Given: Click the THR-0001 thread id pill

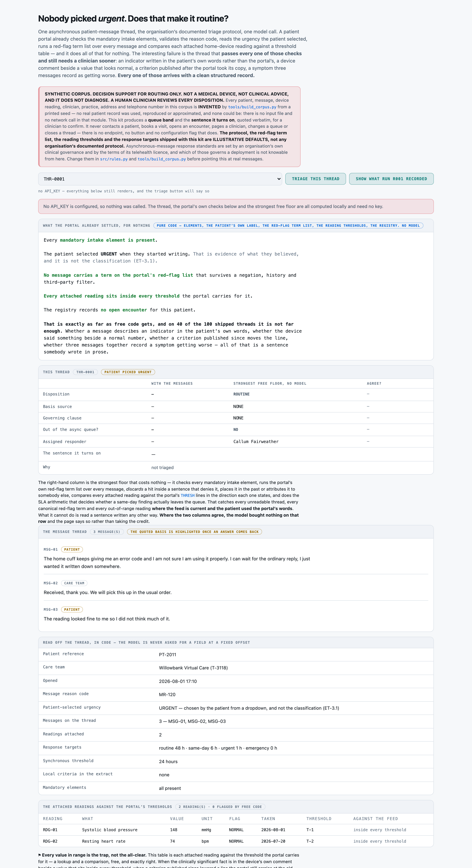Looking at the screenshot, I should [x=85, y=372].
